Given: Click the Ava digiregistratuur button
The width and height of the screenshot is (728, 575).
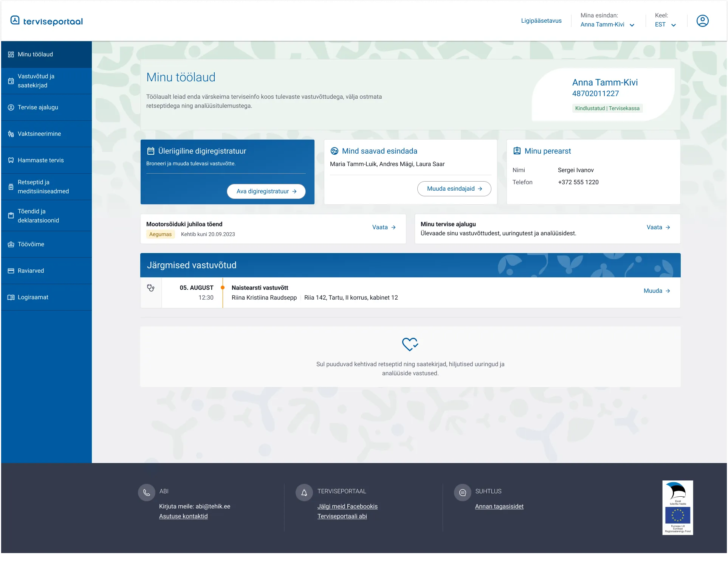Looking at the screenshot, I should (266, 191).
